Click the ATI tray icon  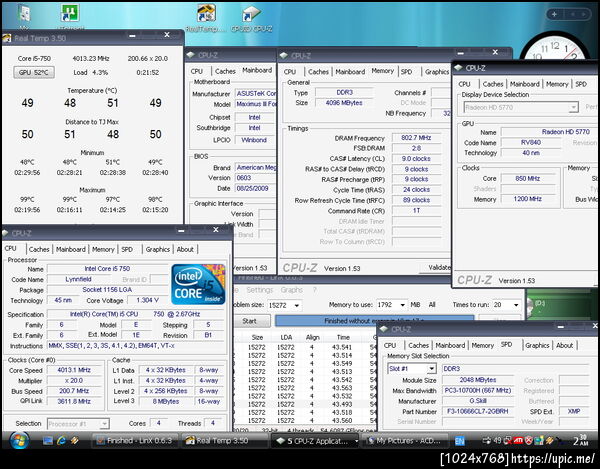click(518, 441)
